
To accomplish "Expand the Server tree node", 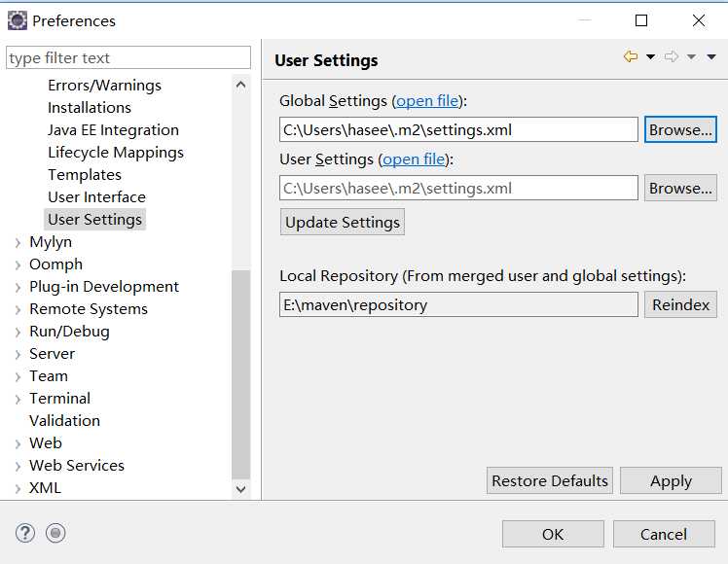I will (18, 354).
